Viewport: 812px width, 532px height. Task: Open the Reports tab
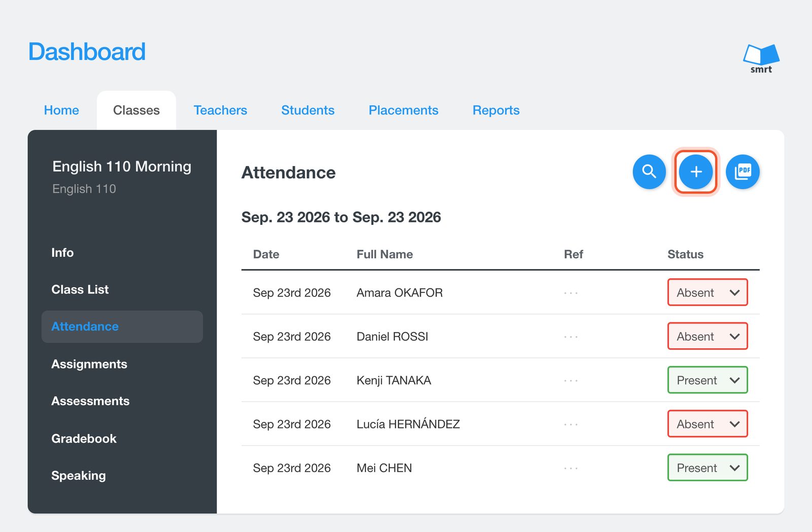(496, 110)
